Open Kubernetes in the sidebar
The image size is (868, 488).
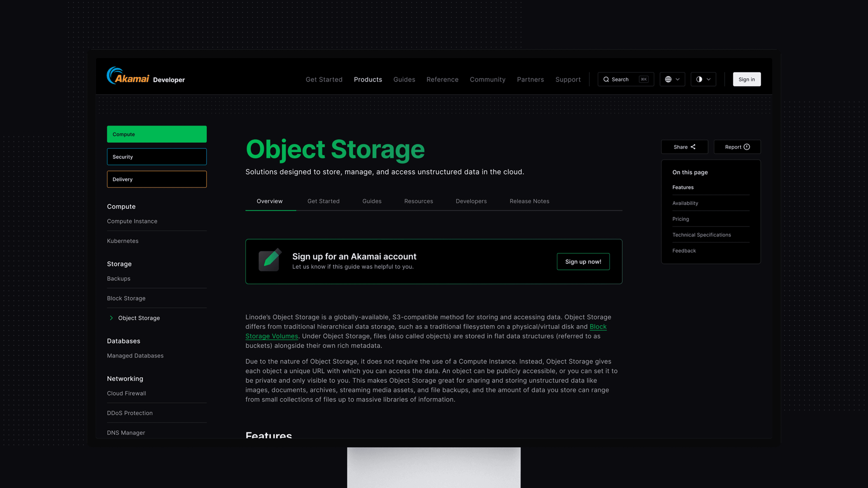coord(123,241)
